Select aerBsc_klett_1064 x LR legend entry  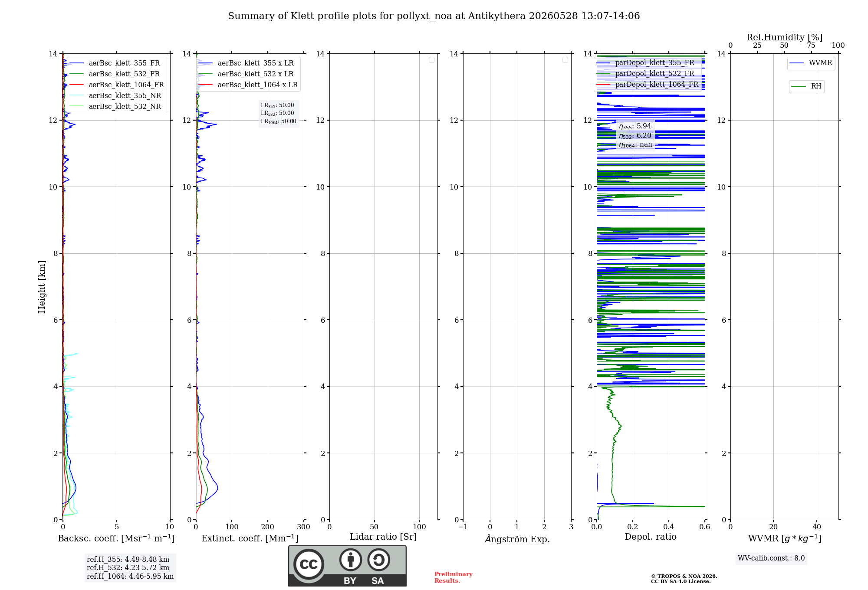pos(248,85)
